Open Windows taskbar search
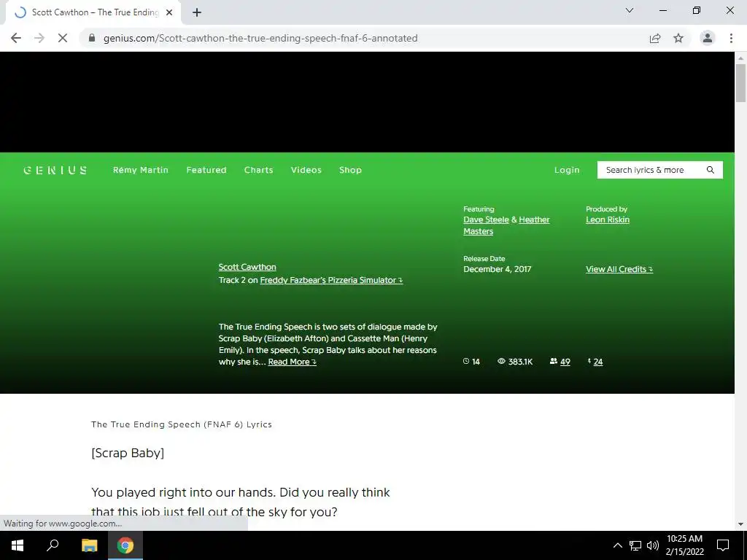Screen dimensions: 747x560 tap(53, 545)
